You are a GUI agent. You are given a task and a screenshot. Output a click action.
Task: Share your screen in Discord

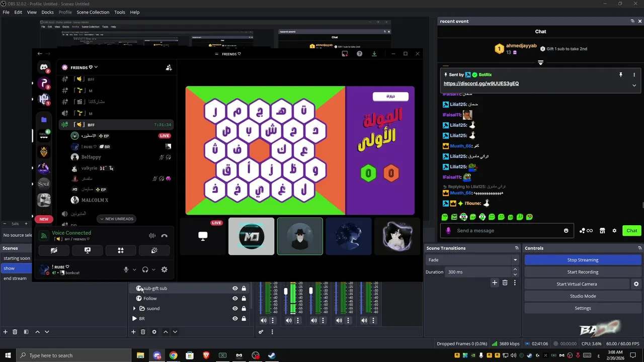[88, 250]
